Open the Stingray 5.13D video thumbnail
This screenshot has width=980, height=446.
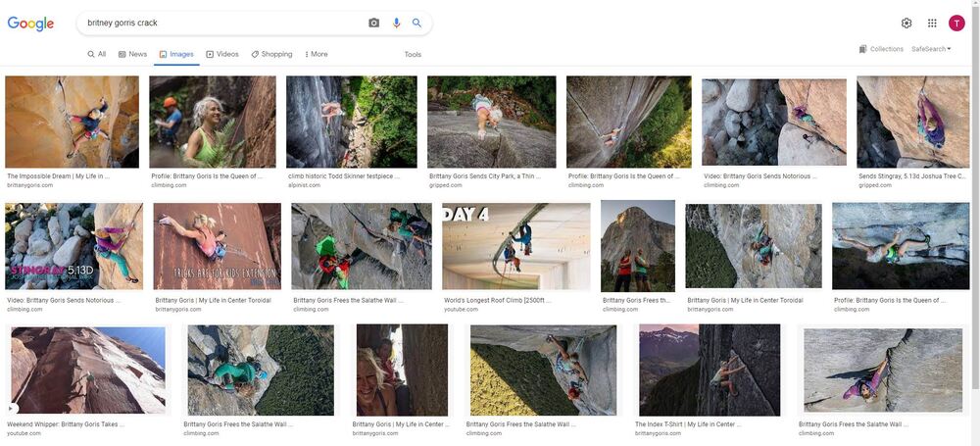point(73,246)
